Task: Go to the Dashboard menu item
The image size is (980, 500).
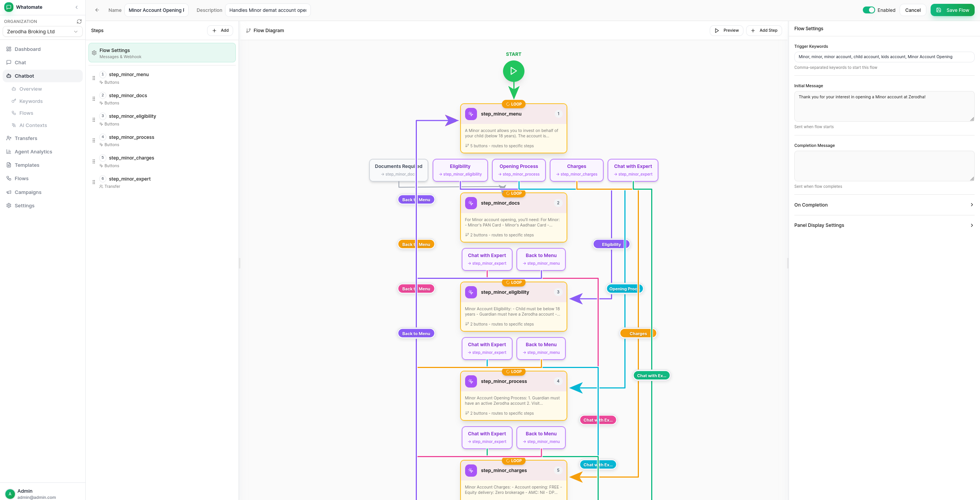Action: click(x=27, y=49)
